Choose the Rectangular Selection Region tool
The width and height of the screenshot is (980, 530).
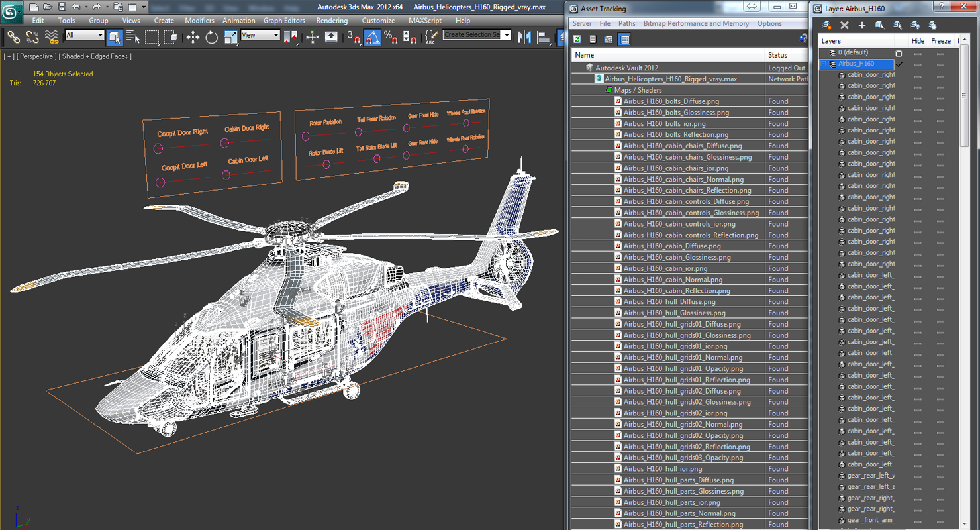coord(152,37)
